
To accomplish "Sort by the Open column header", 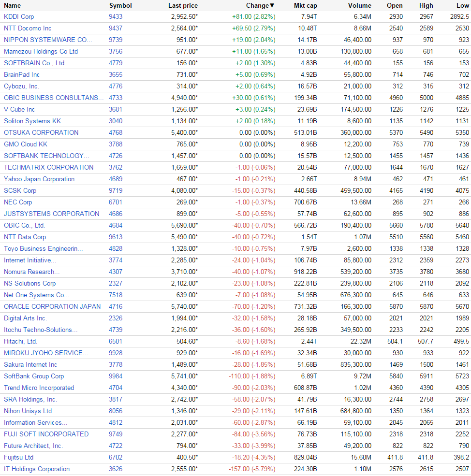I will [x=395, y=5].
